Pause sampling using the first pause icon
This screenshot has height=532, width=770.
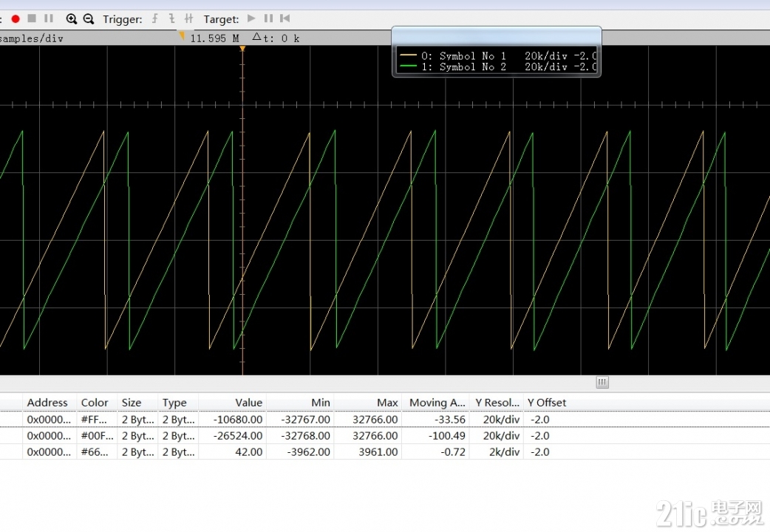(x=49, y=18)
